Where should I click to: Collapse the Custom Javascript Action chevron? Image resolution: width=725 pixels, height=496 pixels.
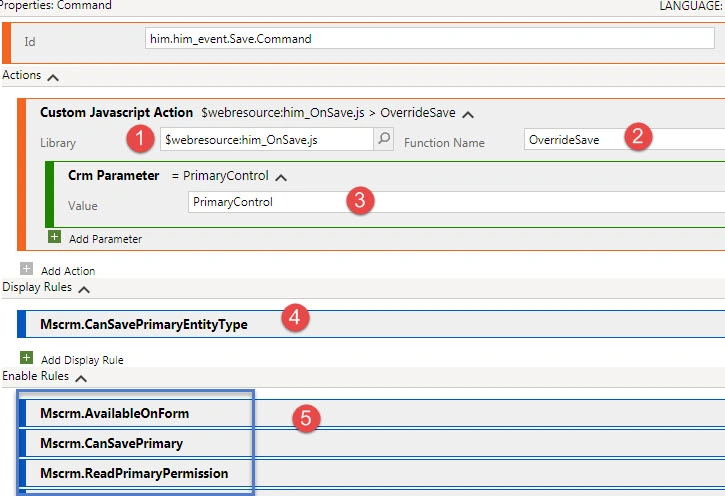point(468,114)
